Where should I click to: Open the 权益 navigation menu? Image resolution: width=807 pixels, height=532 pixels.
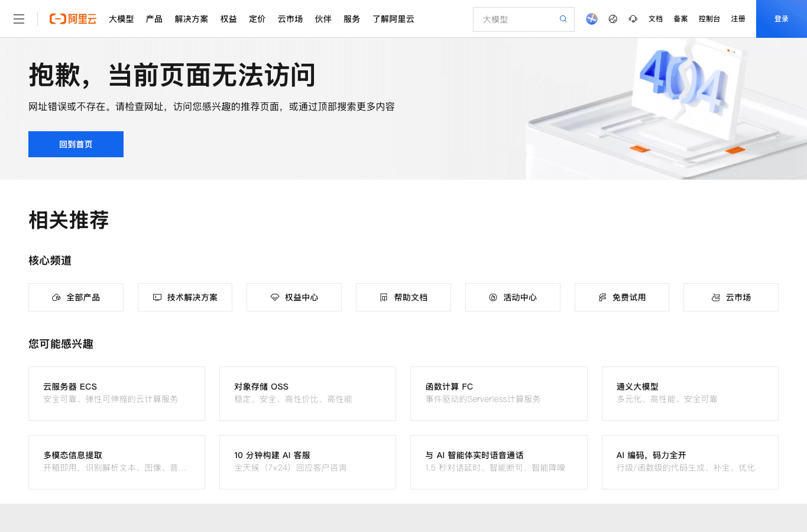pos(229,19)
